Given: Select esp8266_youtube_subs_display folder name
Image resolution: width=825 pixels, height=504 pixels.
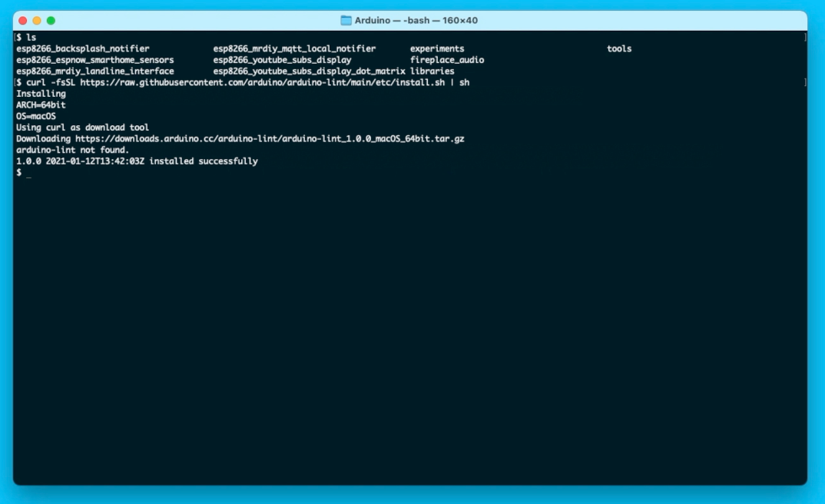Looking at the screenshot, I should tap(282, 60).
